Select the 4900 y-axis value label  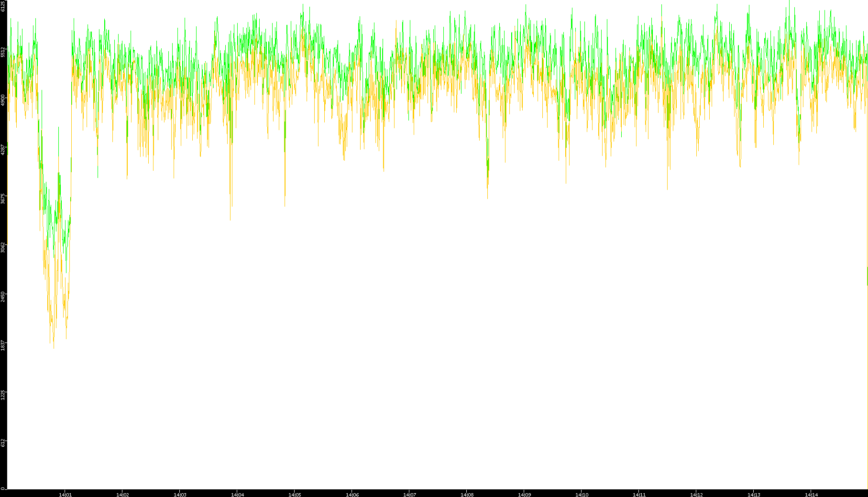pos(3,100)
